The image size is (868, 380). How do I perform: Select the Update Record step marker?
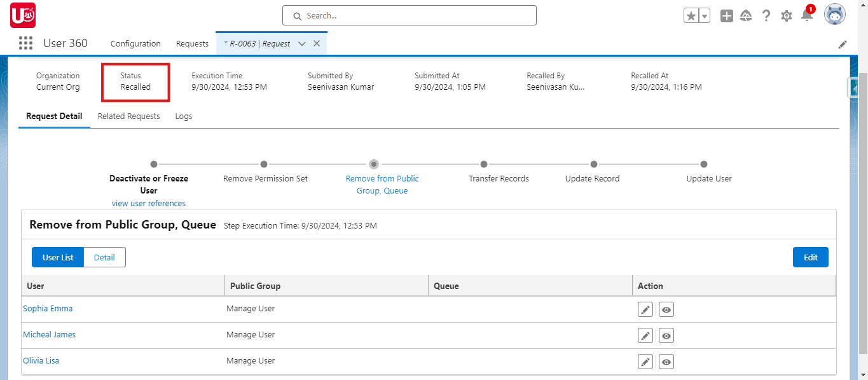594,164
